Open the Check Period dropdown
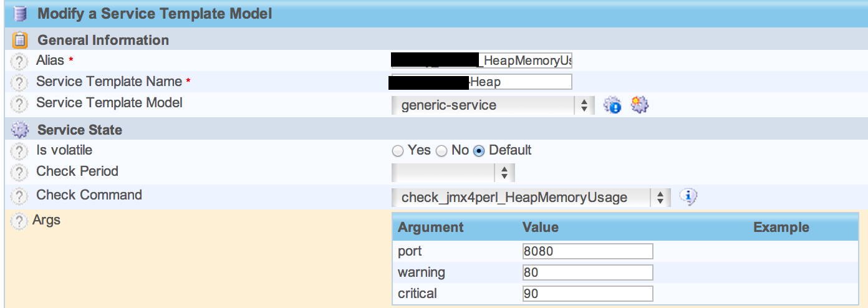The image size is (868, 308). [x=453, y=172]
